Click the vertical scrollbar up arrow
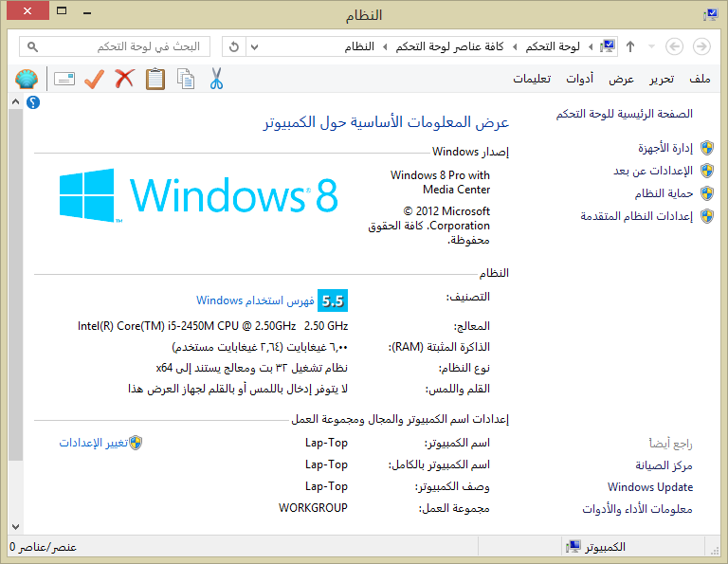The width and height of the screenshot is (728, 564). coord(15,101)
